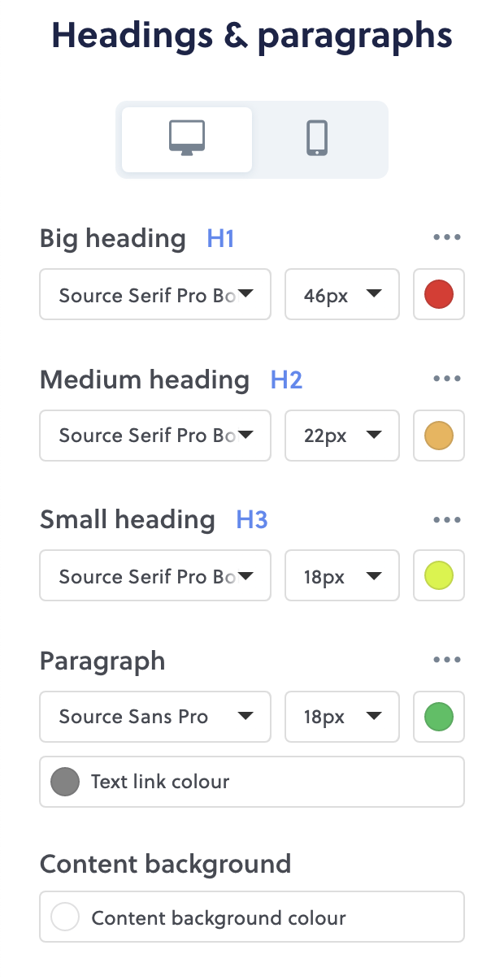
Task: Open Small heading font family dropdown
Action: coord(155,576)
